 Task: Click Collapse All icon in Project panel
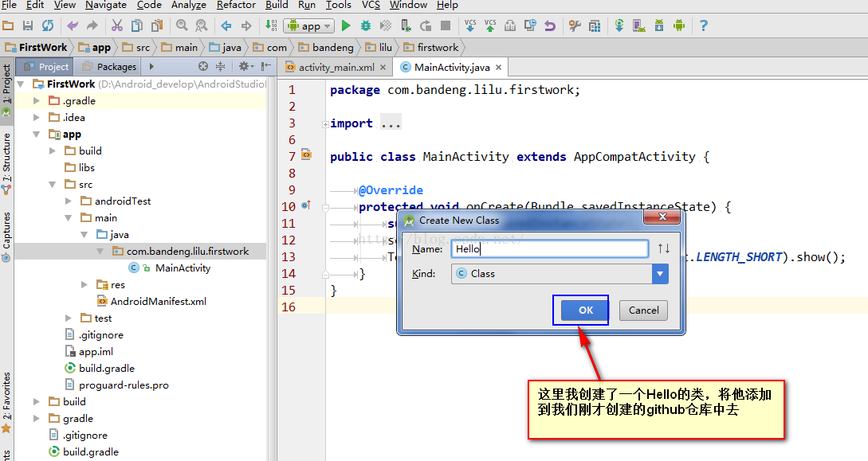coord(220,66)
